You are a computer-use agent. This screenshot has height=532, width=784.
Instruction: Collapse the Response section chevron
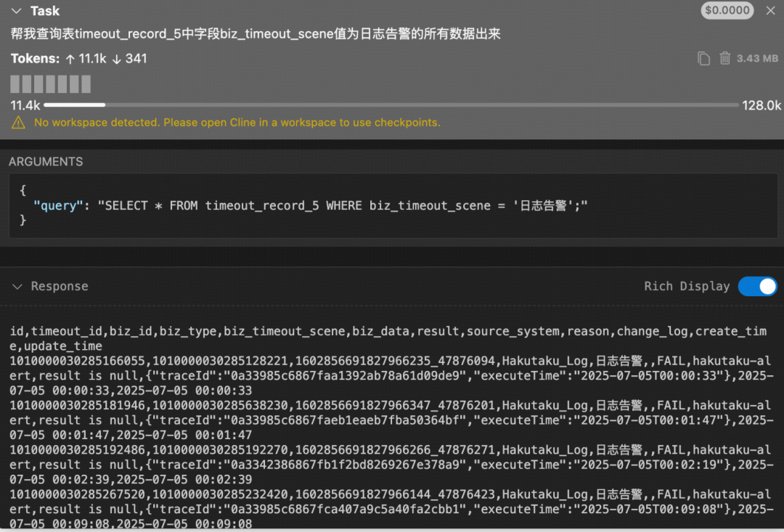(x=17, y=287)
